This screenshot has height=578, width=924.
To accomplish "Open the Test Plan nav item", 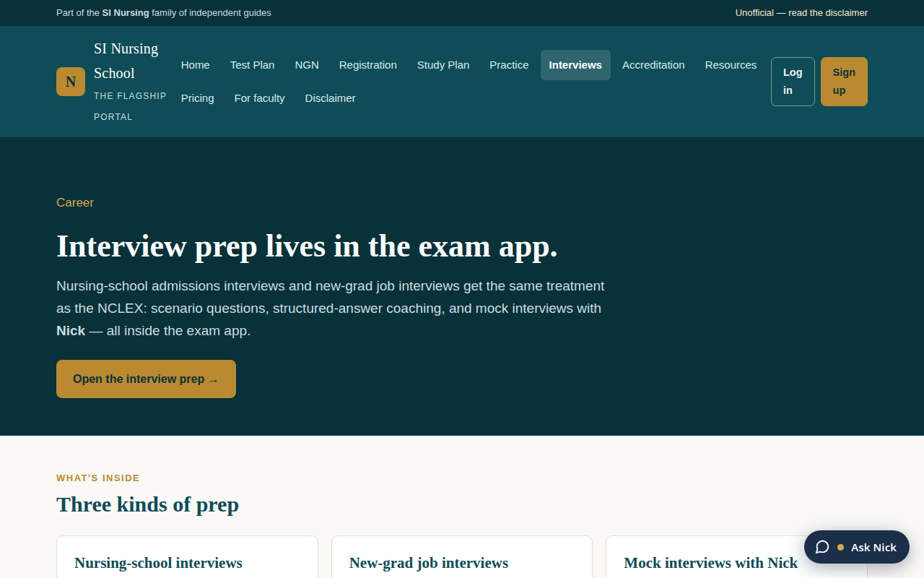I will 253,65.
